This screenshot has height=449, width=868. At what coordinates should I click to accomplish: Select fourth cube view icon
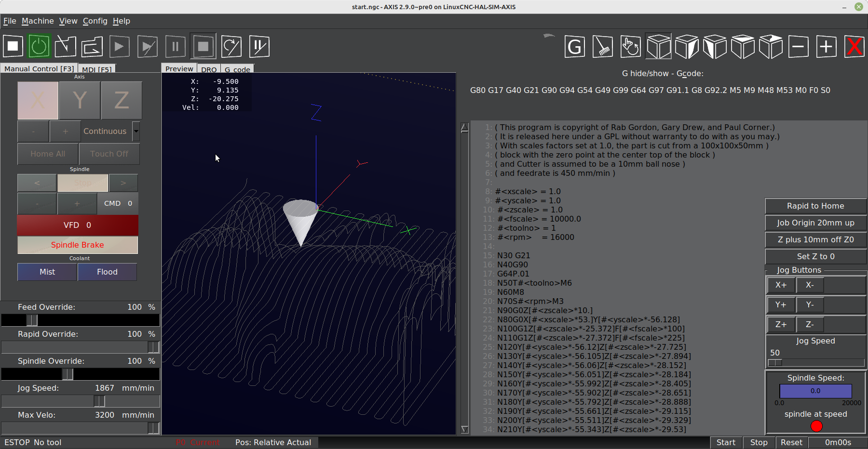(743, 47)
